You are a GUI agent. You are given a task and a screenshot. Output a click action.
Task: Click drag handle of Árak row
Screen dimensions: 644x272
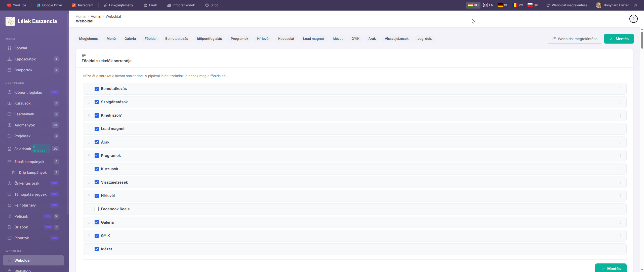(89, 142)
